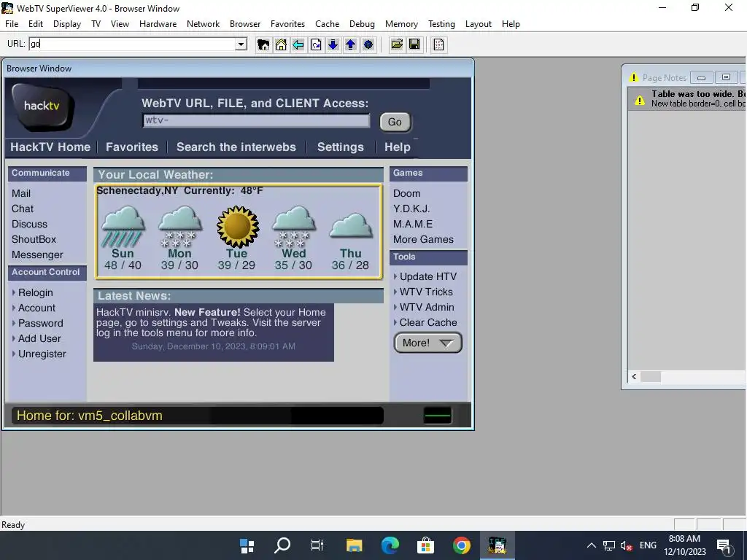Viewport: 747px width, 560px height.
Task: Open Windows Start menu
Action: coord(247,545)
